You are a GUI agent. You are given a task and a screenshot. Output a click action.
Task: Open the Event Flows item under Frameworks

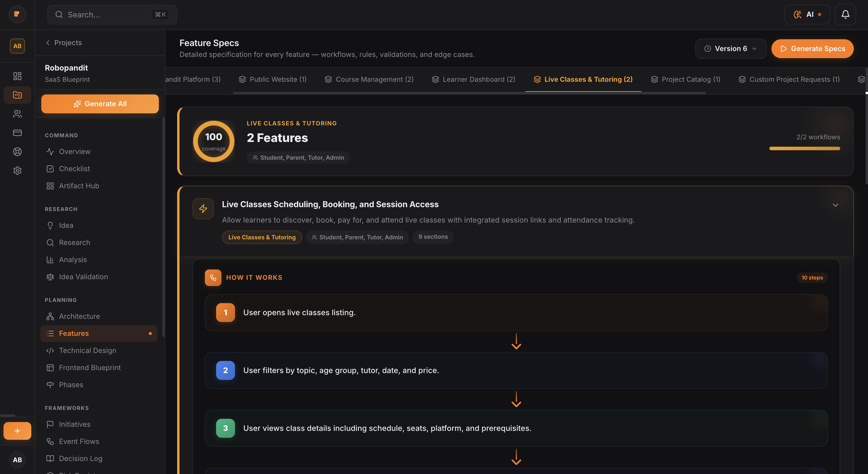[x=79, y=441]
